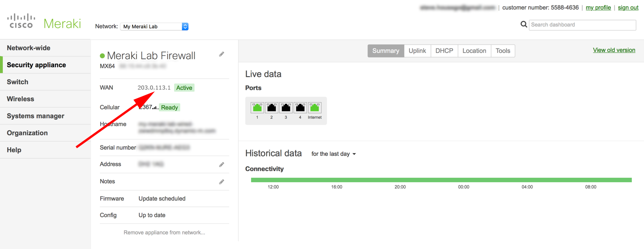Switch to the Uplink tab
Image resolution: width=644 pixels, height=249 pixels.
tap(417, 51)
